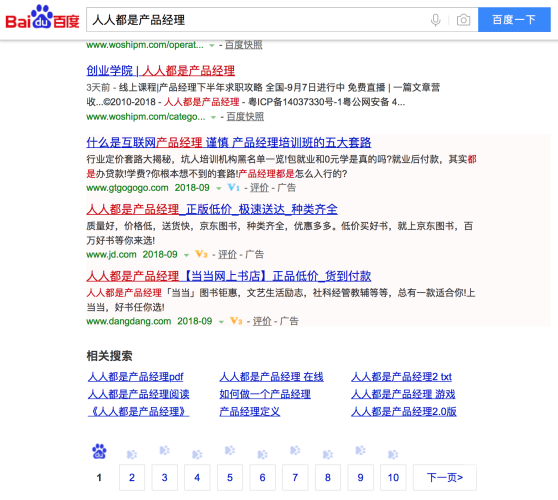Image resolution: width=558 pixels, height=500 pixels.
Task: Click paw icon above page 1
Action: [99, 451]
